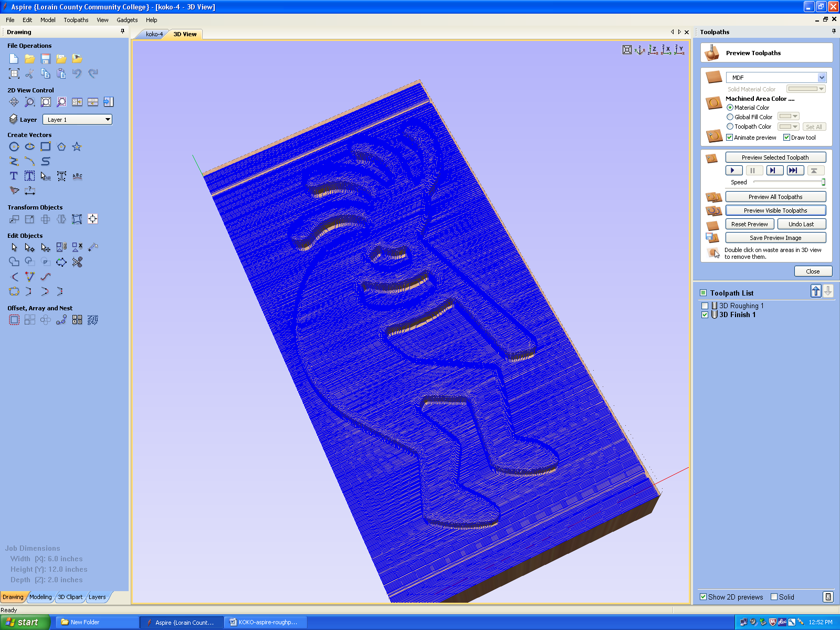Switch to the koko-4 2D view tab
The width and height of the screenshot is (840, 630).
[x=154, y=34]
